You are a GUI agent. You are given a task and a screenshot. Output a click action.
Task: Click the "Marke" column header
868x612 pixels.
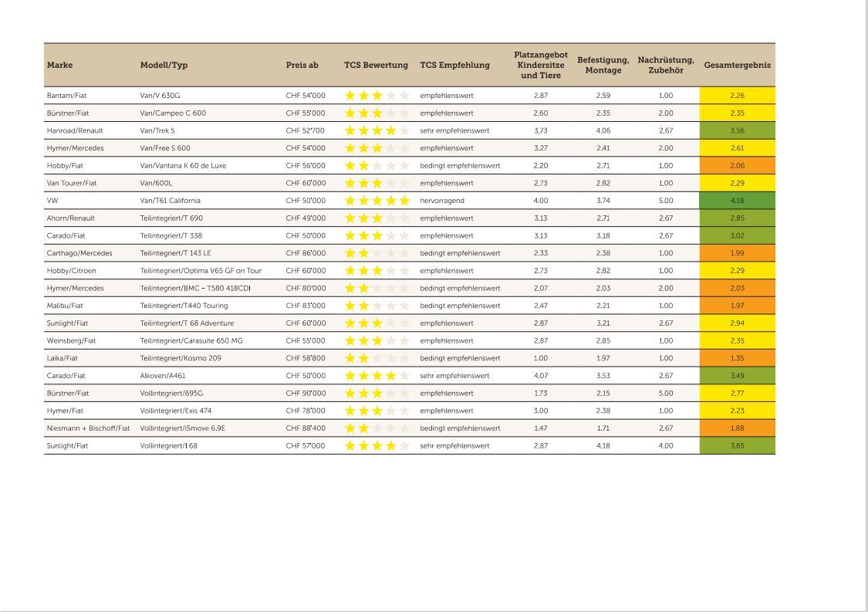(59, 65)
